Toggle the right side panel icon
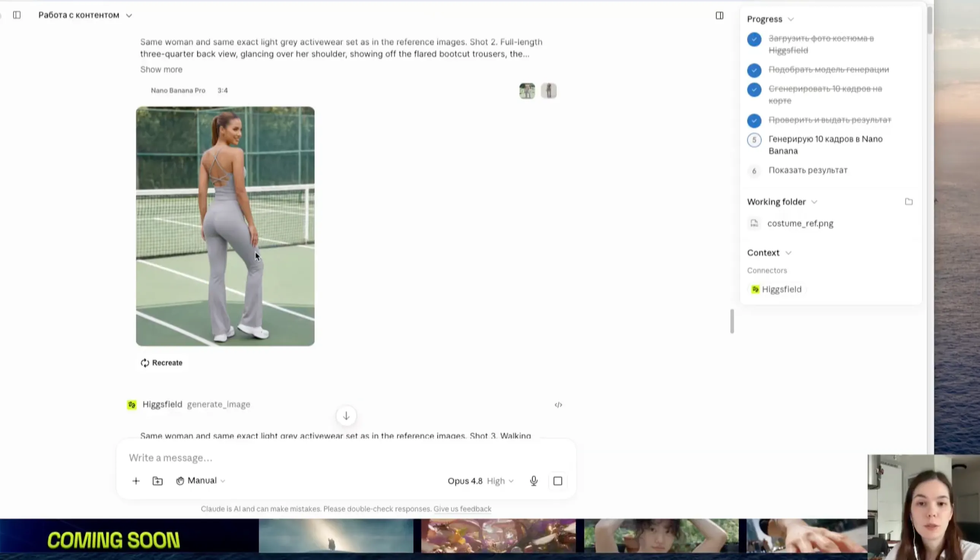 coord(719,15)
